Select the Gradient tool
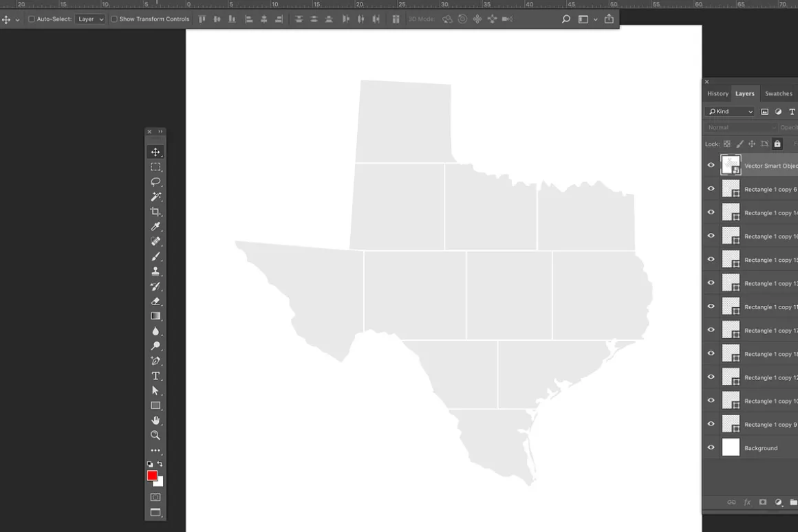 (155, 316)
